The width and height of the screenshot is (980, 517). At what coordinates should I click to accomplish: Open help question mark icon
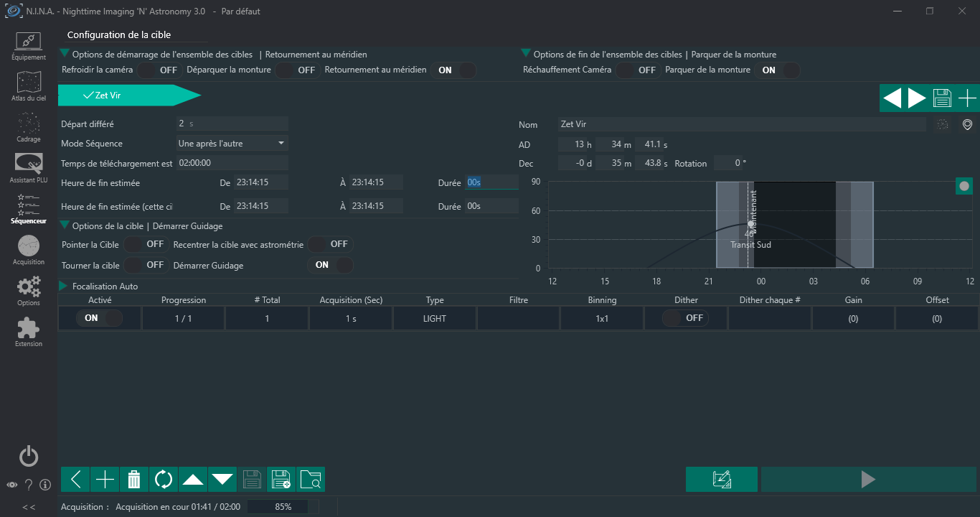[29, 485]
